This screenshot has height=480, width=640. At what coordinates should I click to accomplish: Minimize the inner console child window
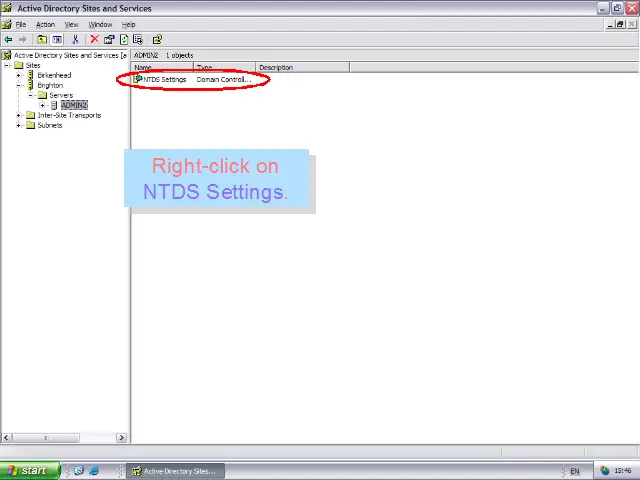point(610,24)
